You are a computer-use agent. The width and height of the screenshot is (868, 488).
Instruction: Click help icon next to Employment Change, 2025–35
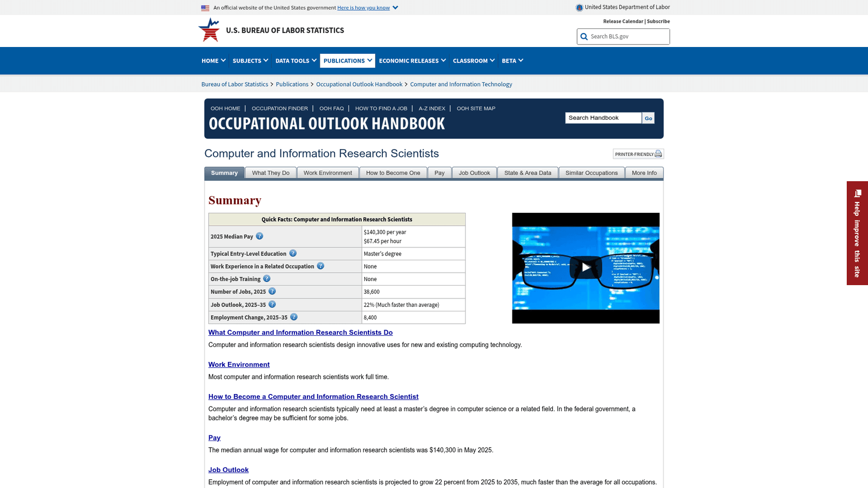tap(294, 317)
